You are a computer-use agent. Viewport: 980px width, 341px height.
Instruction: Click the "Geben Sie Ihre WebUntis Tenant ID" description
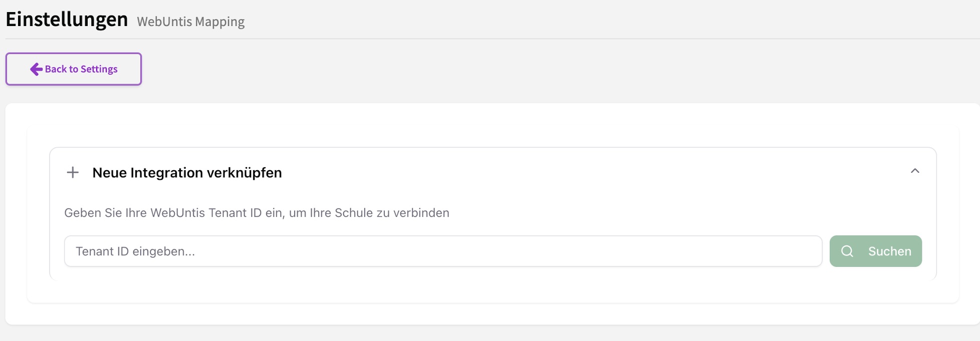click(257, 213)
